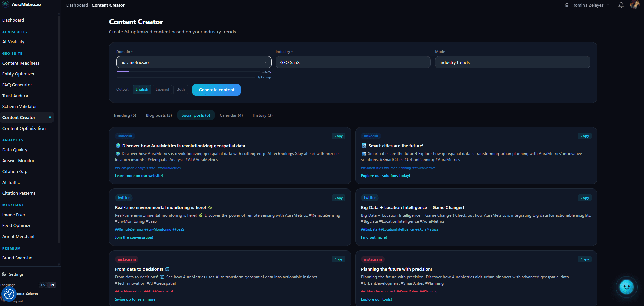The width and height of the screenshot is (644, 306).
Task: Switch to the Calendar tab
Action: 231,115
